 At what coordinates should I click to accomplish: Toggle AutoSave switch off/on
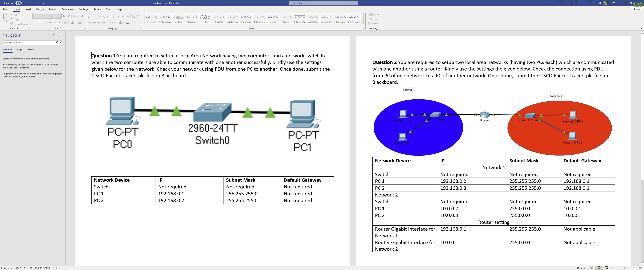[18, 3]
